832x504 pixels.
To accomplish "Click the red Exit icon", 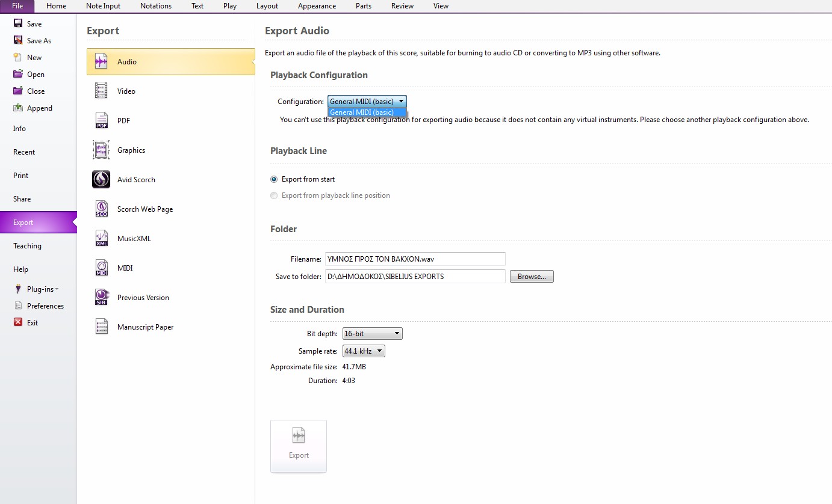I will pos(18,322).
